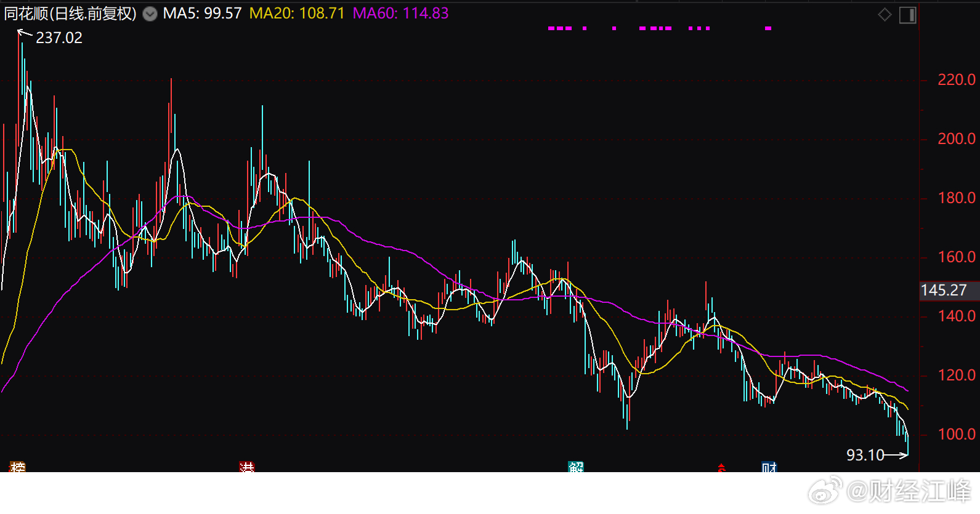Click the 200.0 price axis label
980x514 pixels.
coord(956,139)
